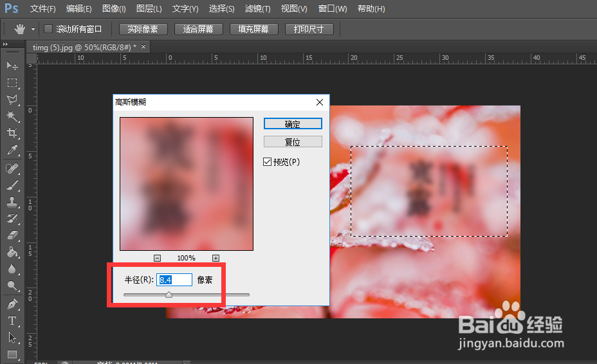Zoom in the Gaussian blur preview
Screen dimensions: 597x364
(x=216, y=258)
